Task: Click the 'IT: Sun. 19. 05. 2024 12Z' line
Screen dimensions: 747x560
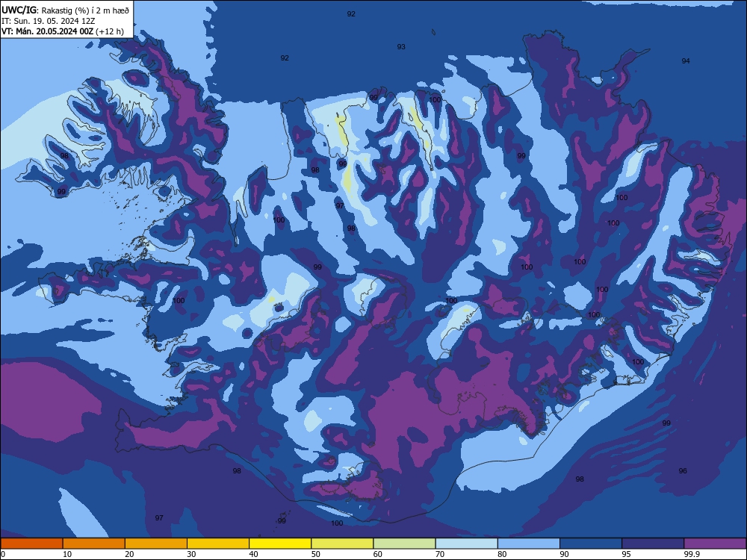Action: coord(48,20)
